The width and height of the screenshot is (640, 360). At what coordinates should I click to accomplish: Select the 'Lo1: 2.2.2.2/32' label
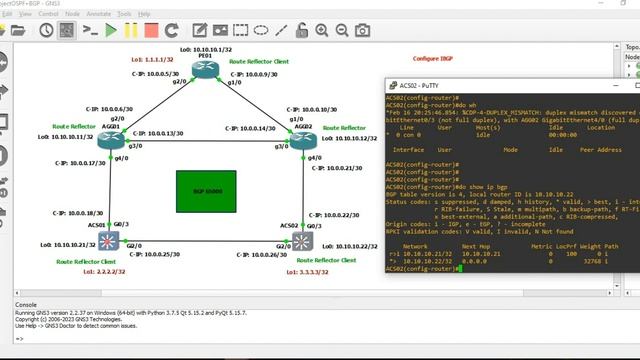[x=104, y=271]
